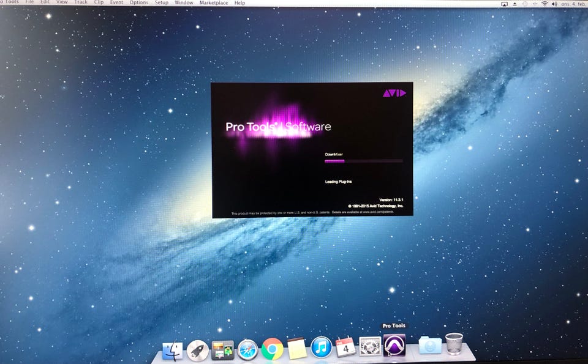The width and height of the screenshot is (588, 364).
Task: Open the Help menu
Action: (x=239, y=2)
